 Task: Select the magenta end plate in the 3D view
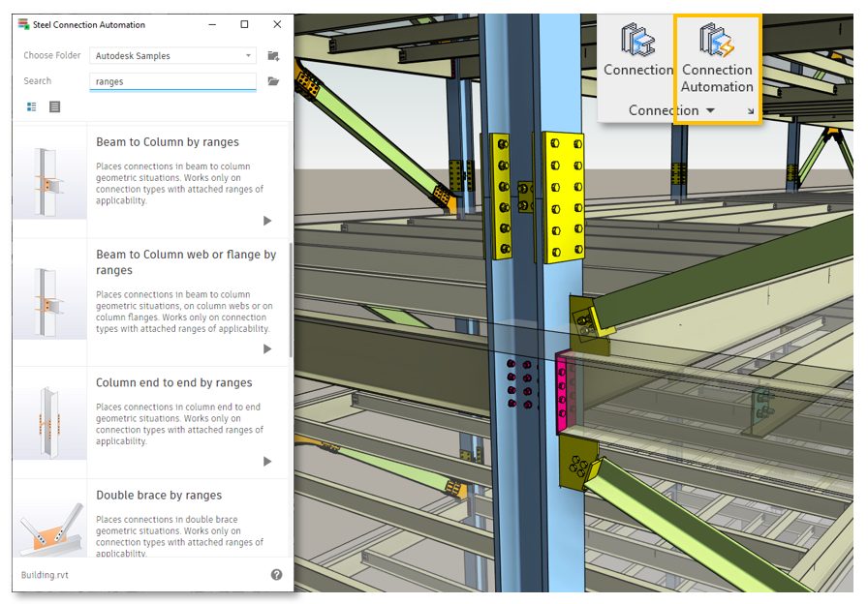tap(565, 391)
